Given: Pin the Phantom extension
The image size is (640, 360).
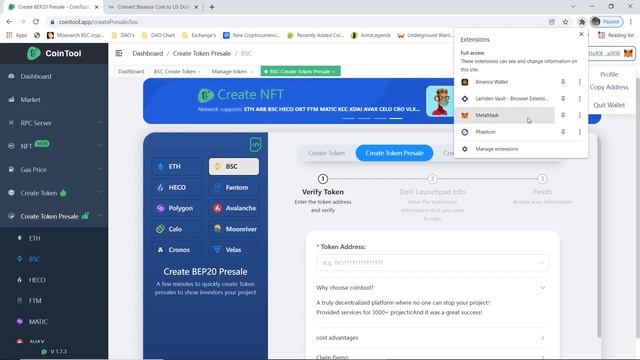Looking at the screenshot, I should 563,132.
